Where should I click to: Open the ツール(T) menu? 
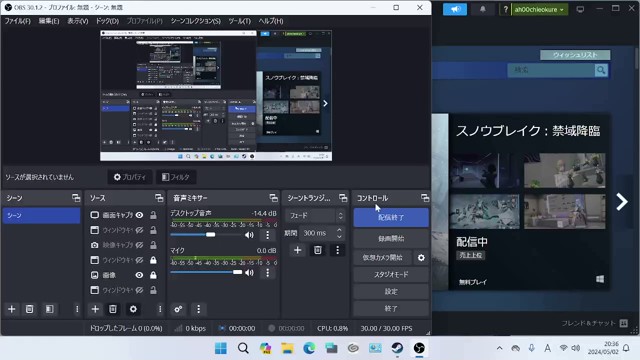click(240, 21)
